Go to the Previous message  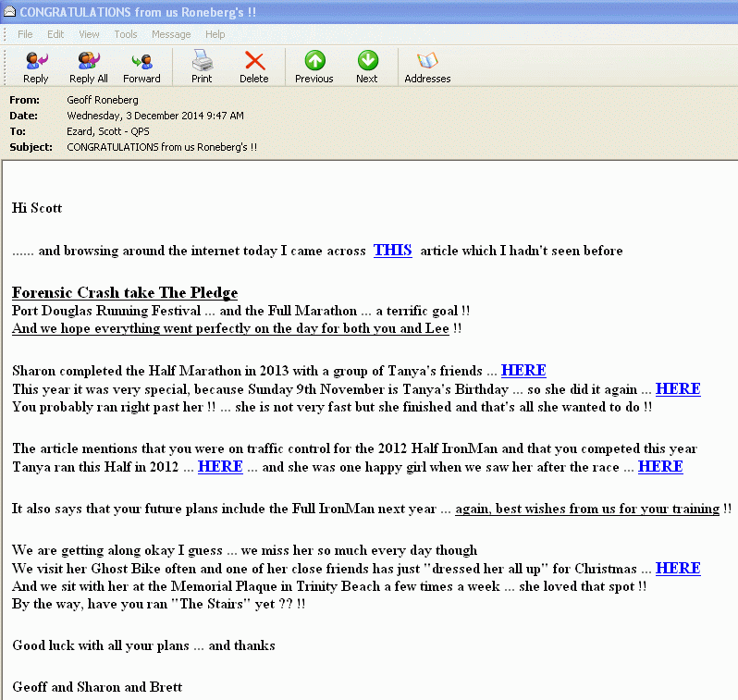click(314, 67)
